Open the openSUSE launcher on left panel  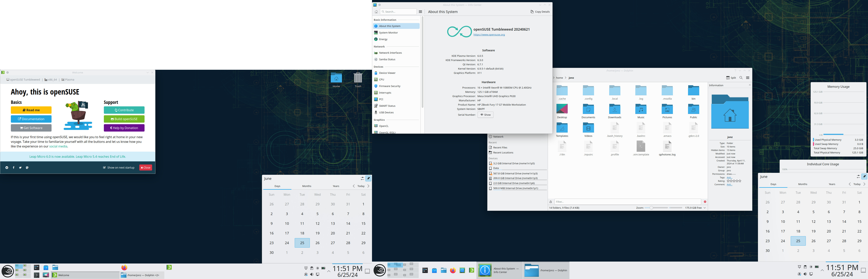click(x=7, y=271)
